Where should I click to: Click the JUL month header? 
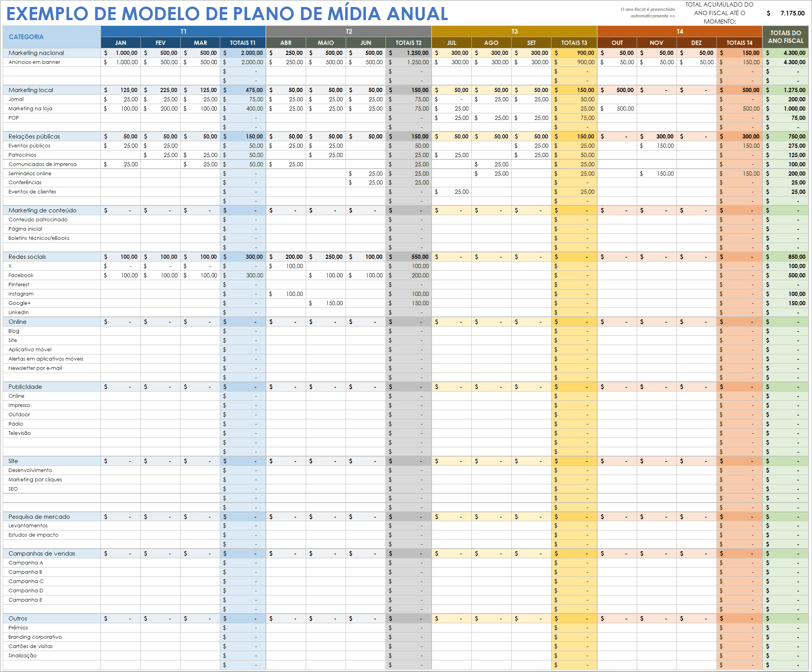click(452, 43)
